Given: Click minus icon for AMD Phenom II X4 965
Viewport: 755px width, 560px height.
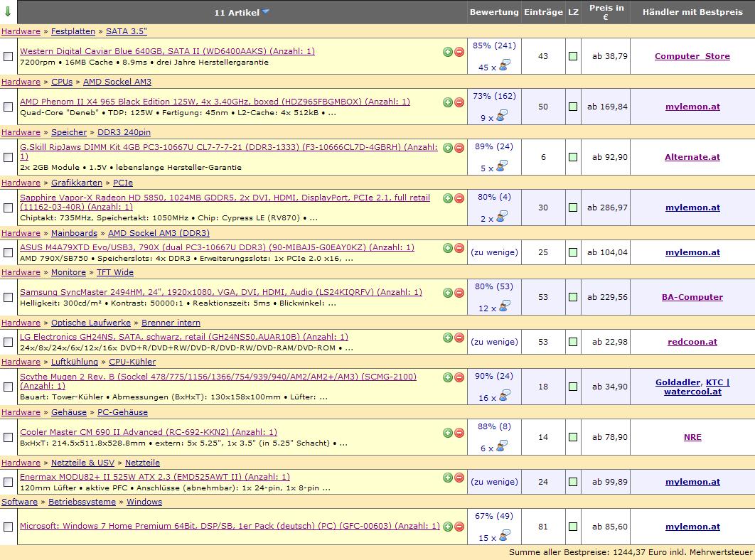Looking at the screenshot, I should (x=459, y=102).
